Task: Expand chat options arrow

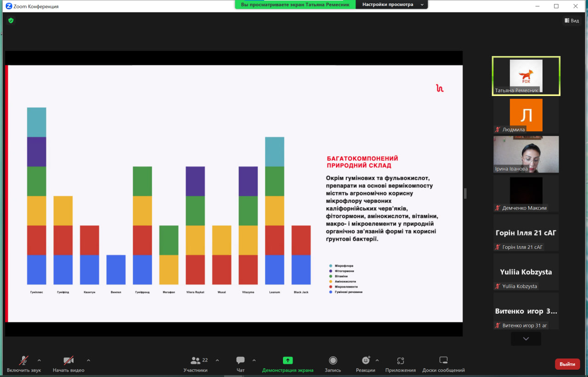Action: [254, 360]
